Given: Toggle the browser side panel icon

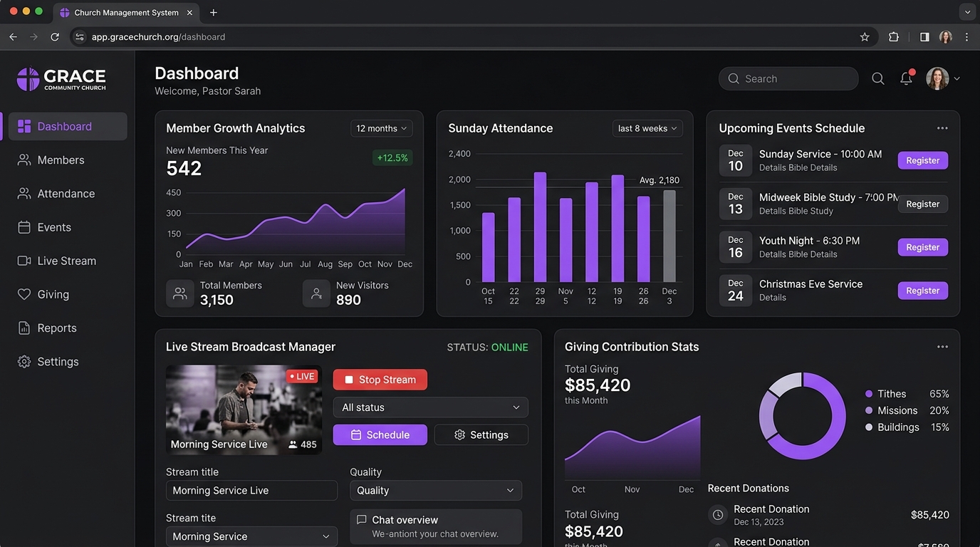Looking at the screenshot, I should [x=924, y=37].
